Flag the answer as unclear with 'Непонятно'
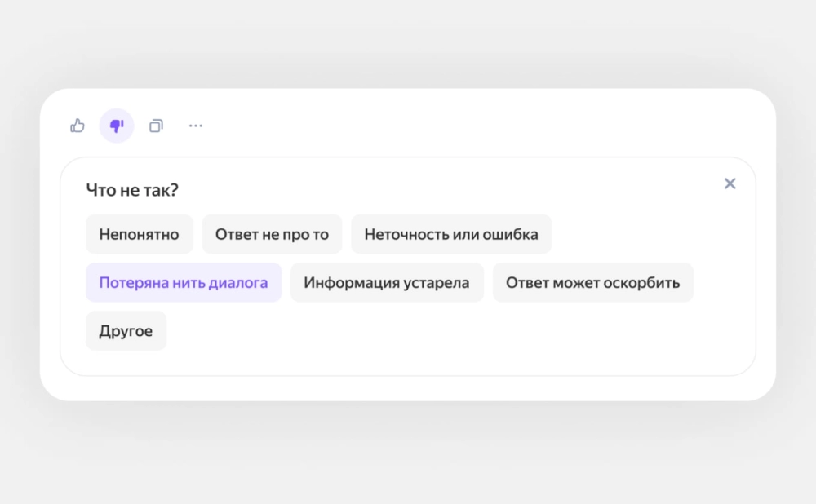Image resolution: width=816 pixels, height=504 pixels. click(x=139, y=234)
